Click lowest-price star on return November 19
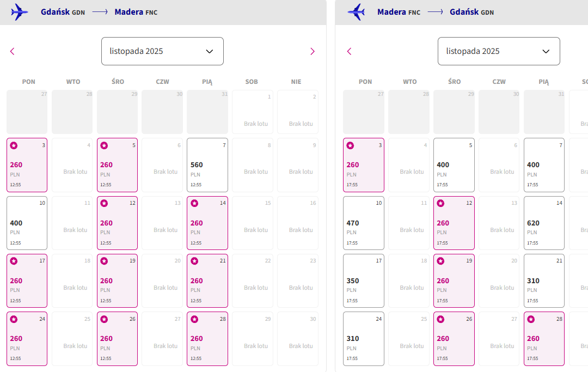The height and width of the screenshot is (372, 588). click(x=440, y=261)
